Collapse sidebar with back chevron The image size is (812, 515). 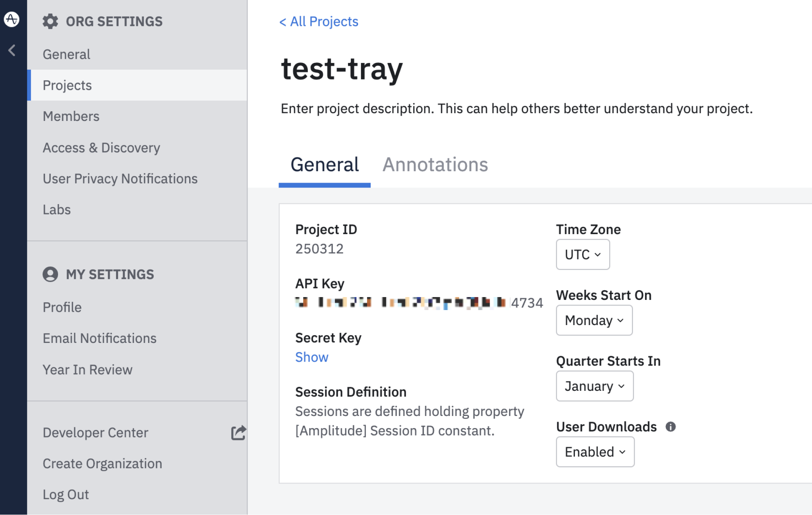12,50
